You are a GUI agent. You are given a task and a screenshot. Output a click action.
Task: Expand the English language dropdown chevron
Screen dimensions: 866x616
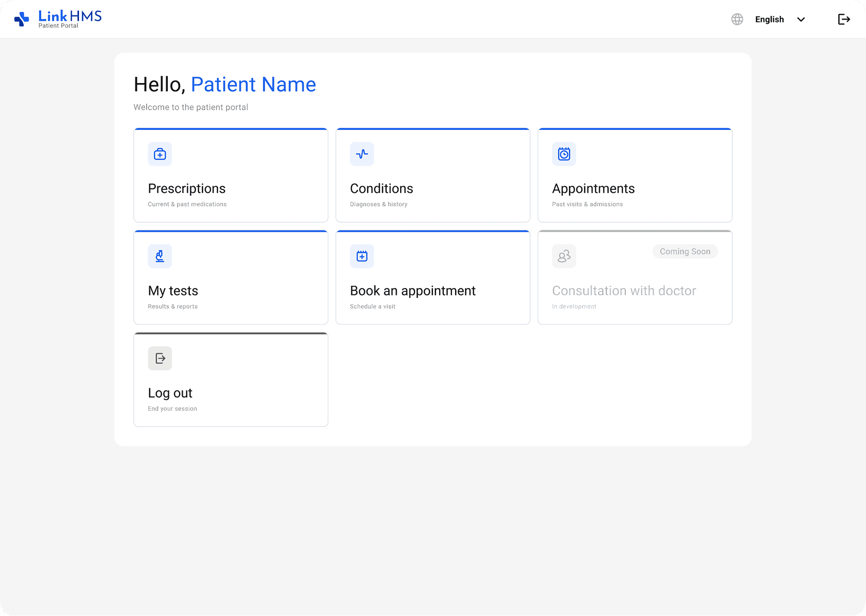[801, 19]
